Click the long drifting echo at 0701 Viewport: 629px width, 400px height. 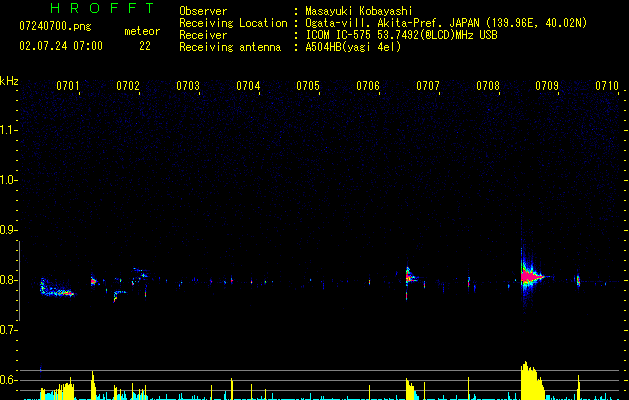click(x=56, y=288)
